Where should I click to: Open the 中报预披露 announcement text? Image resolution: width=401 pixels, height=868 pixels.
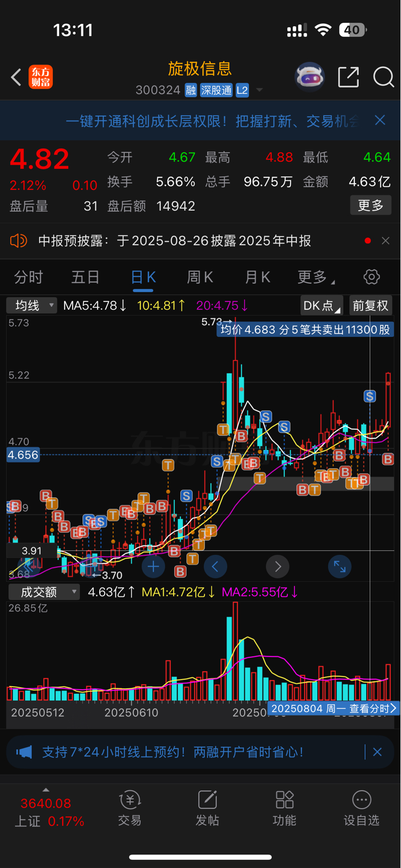tap(175, 241)
